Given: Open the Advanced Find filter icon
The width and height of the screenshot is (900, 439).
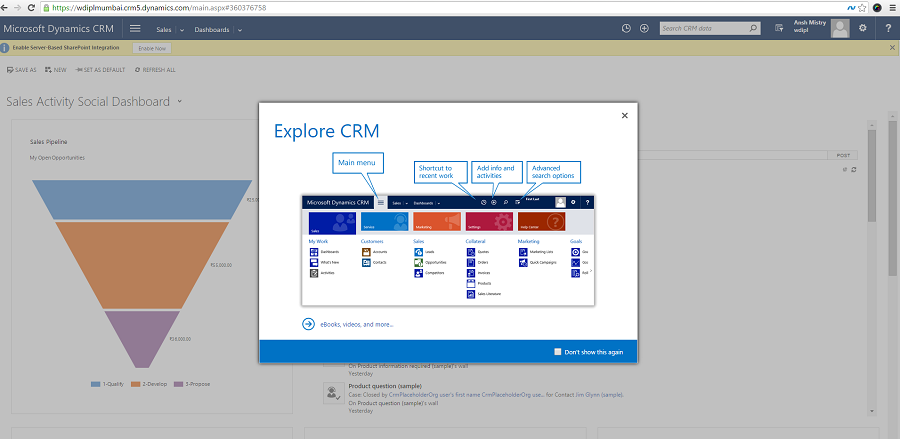Looking at the screenshot, I should pyautogui.click(x=779, y=28).
